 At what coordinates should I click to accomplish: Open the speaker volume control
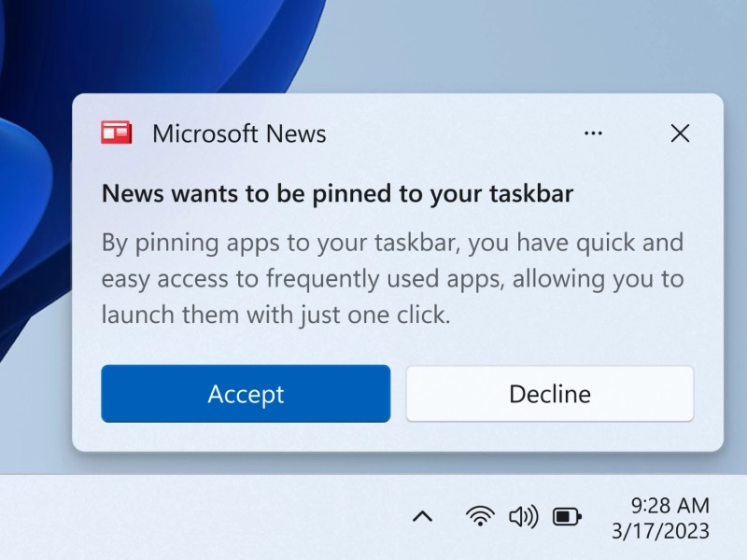pyautogui.click(x=525, y=515)
